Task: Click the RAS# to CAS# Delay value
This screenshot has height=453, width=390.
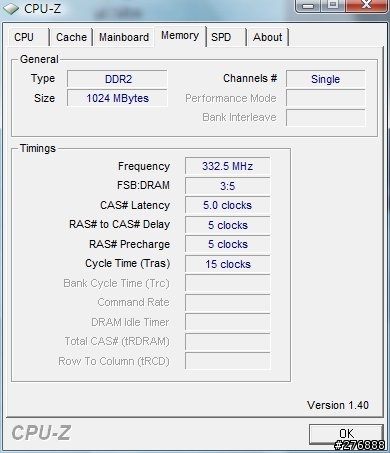Action: coord(227,225)
